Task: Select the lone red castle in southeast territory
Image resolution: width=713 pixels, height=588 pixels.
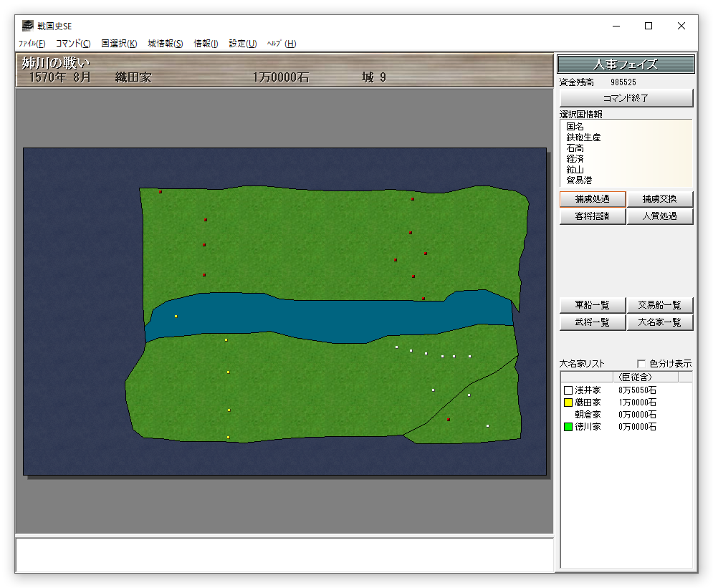Action: coord(449,420)
